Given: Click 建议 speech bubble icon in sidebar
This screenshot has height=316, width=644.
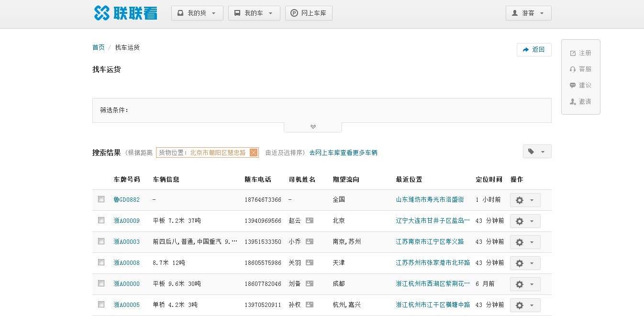Looking at the screenshot, I should click(x=573, y=86).
